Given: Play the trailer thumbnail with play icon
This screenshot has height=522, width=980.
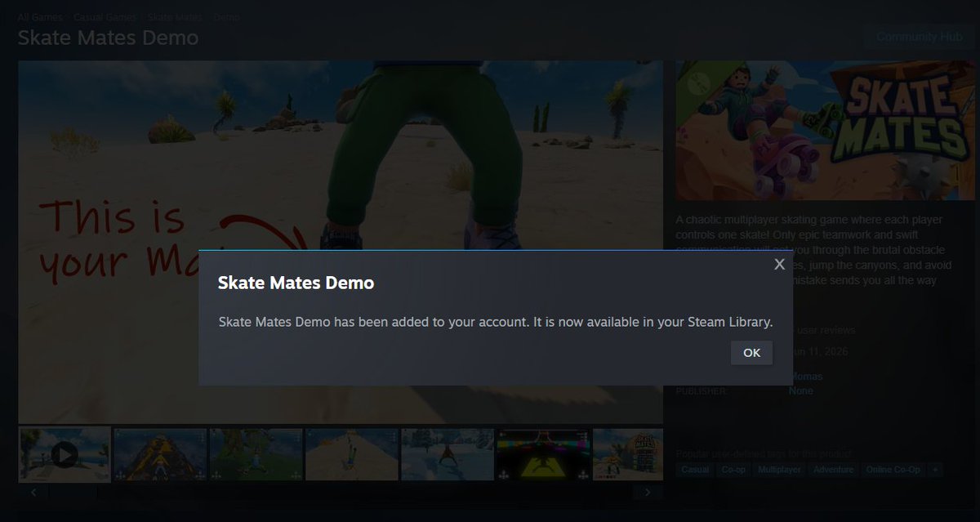Looking at the screenshot, I should tap(65, 453).
